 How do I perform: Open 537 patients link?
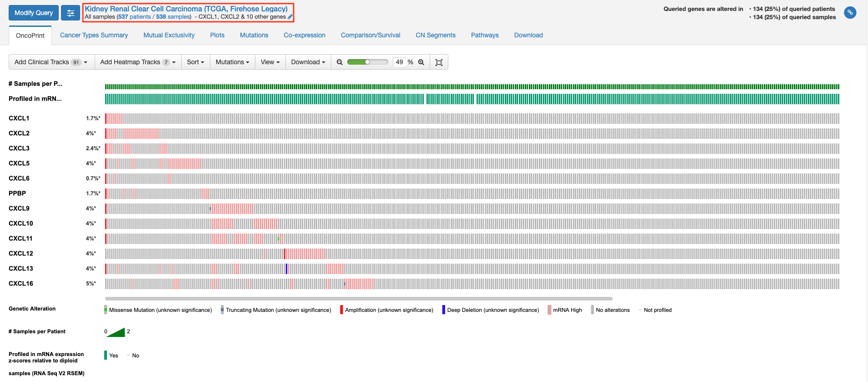(134, 17)
